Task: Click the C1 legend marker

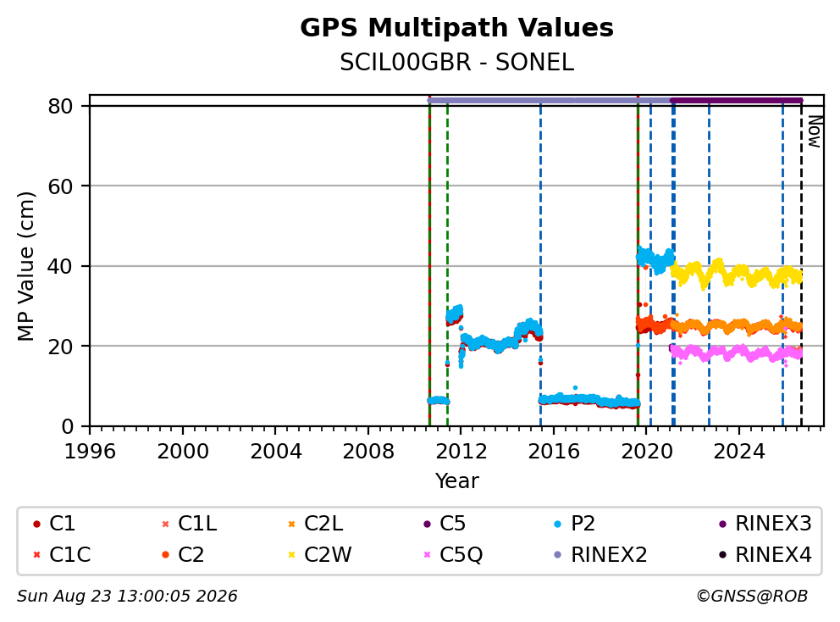Action: coord(37,525)
